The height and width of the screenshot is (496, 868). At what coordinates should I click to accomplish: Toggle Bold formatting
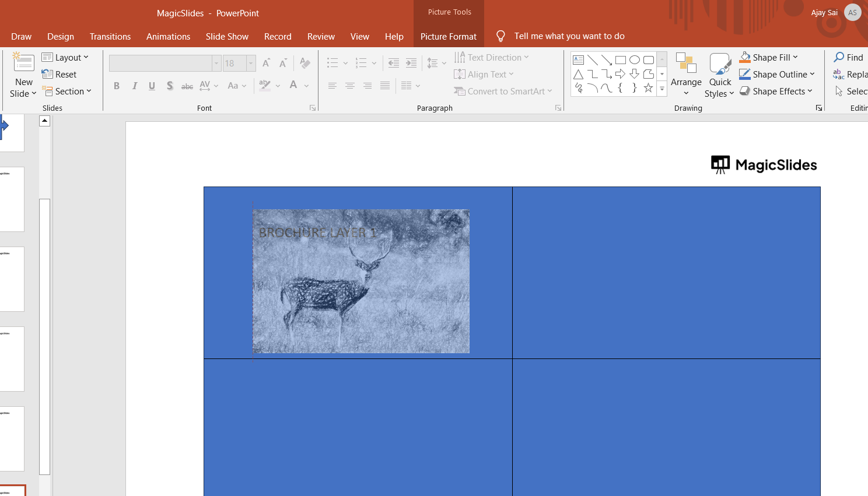(117, 86)
